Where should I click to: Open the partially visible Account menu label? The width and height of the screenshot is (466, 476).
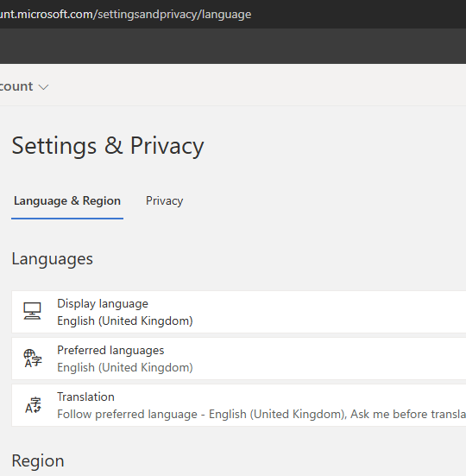16,86
